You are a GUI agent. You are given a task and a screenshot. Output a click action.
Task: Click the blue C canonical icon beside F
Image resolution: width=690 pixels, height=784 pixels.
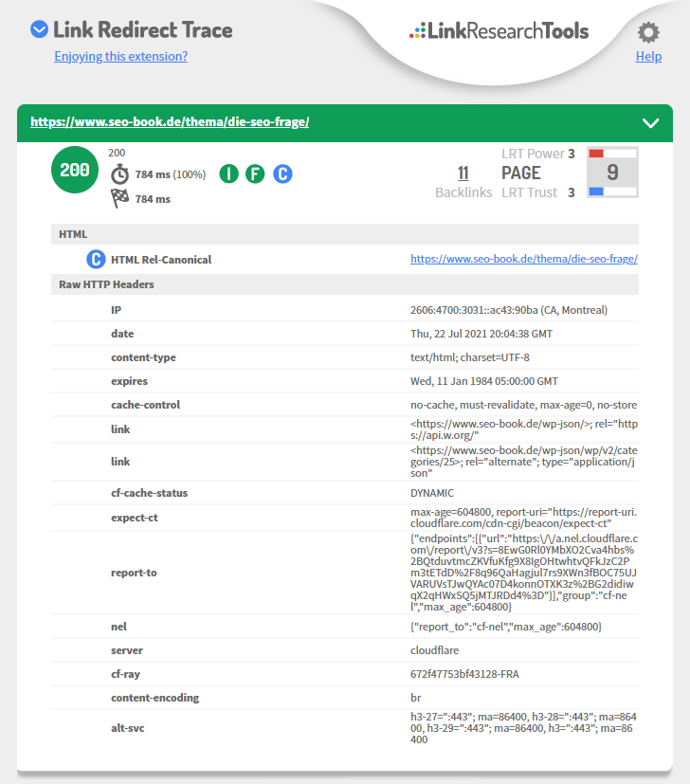click(282, 173)
